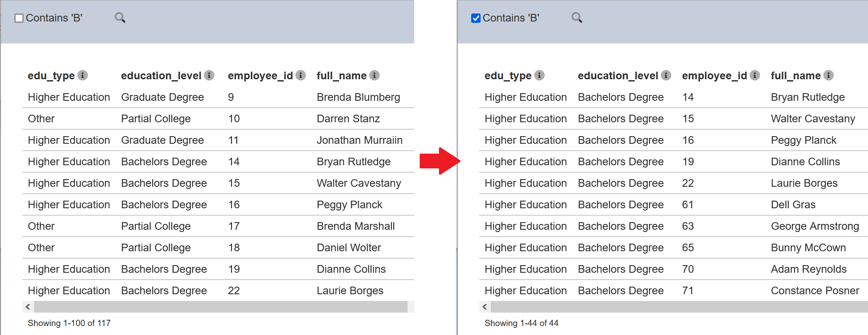The image size is (868, 335).
Task: Click 'Higher Education' in Bunny McCown's row
Action: (x=526, y=248)
